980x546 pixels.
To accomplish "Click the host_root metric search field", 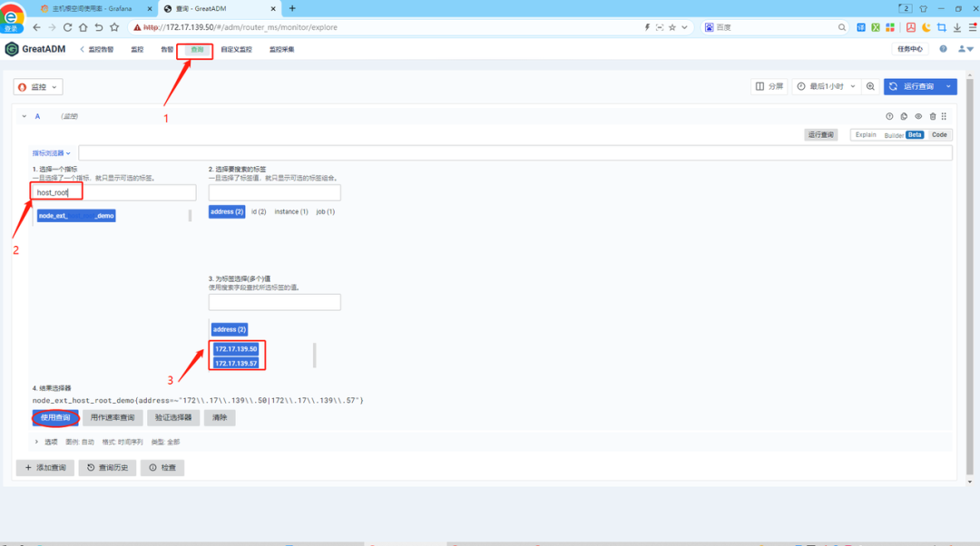I will pyautogui.click(x=113, y=192).
